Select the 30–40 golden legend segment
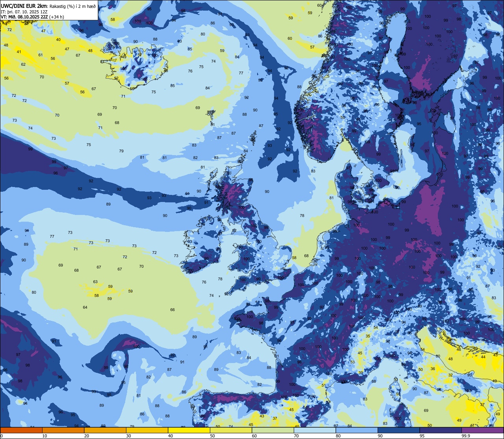 [147, 430]
